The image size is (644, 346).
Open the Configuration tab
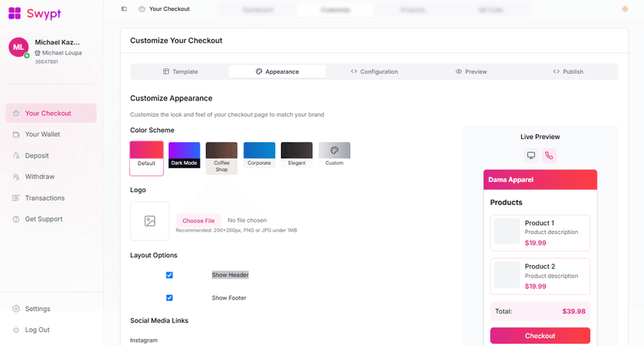click(374, 72)
